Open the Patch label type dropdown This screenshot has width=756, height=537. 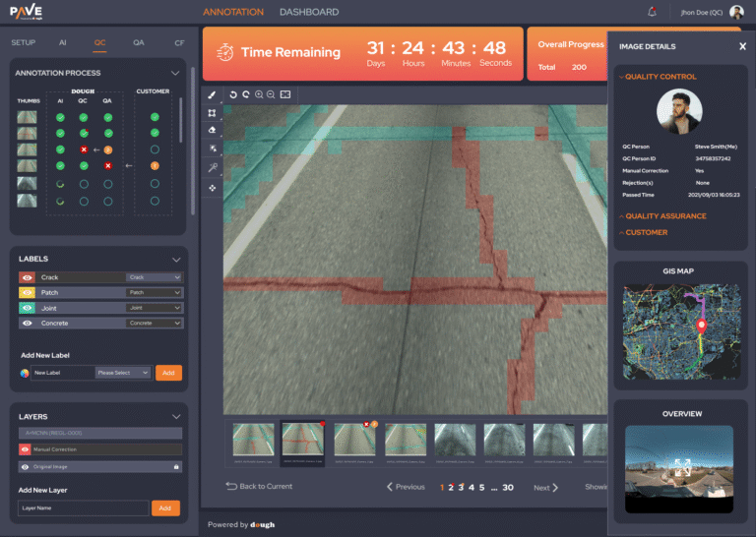point(154,293)
